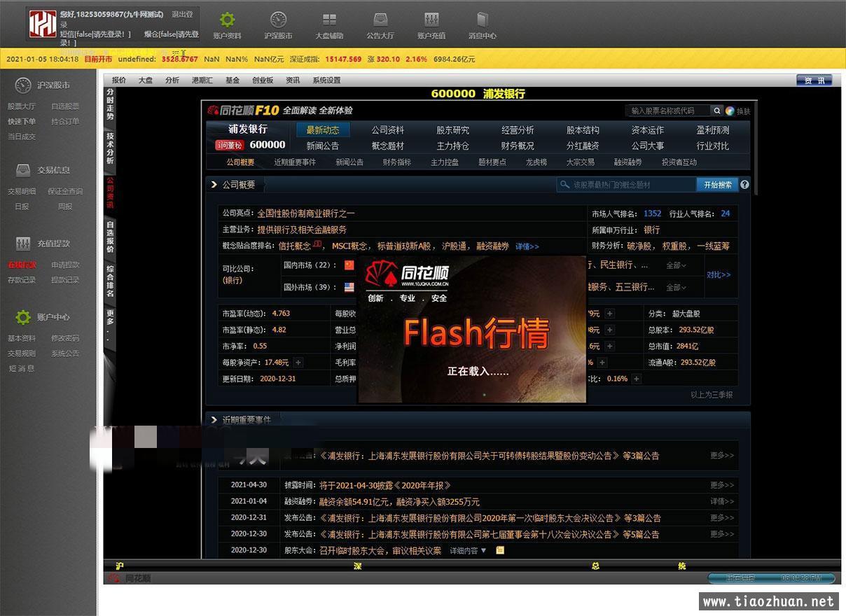Screen dimensions: 846x616
Task: Select 融资融券 sub-tab
Action: pos(628,162)
